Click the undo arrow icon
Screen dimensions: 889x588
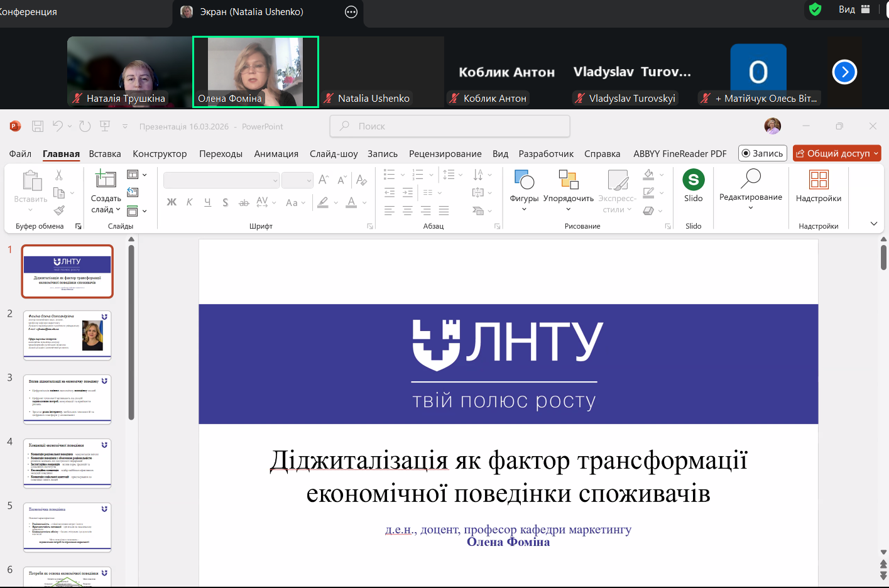click(x=58, y=126)
